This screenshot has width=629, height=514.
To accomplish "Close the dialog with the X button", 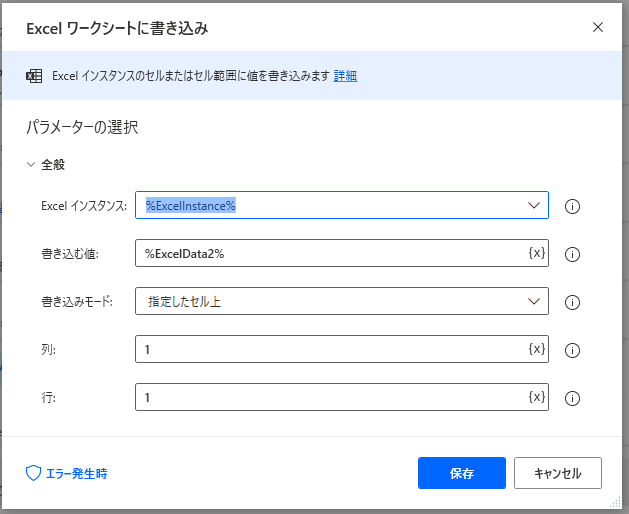I will tap(598, 27).
